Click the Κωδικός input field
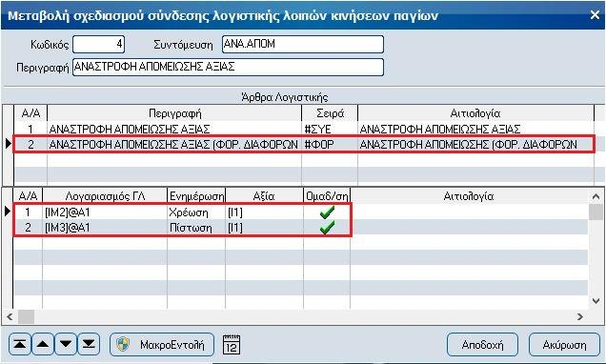This screenshot has height=364, width=606. (98, 44)
